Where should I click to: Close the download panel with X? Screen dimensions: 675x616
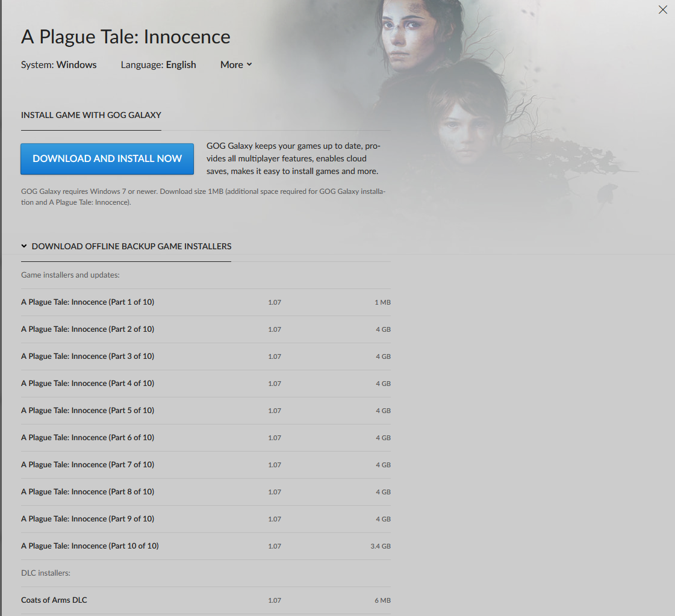[662, 10]
